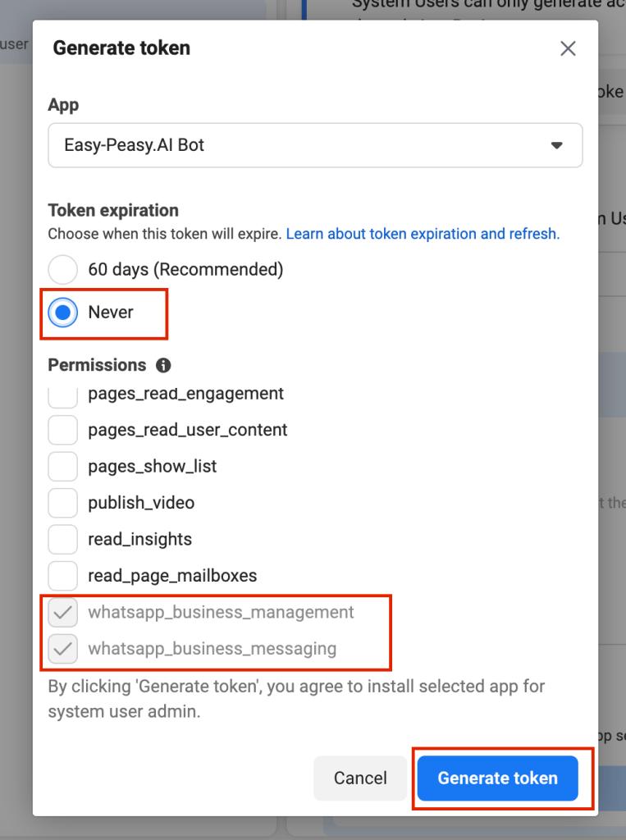
Task: Check the read_insights permission
Action: 63,539
